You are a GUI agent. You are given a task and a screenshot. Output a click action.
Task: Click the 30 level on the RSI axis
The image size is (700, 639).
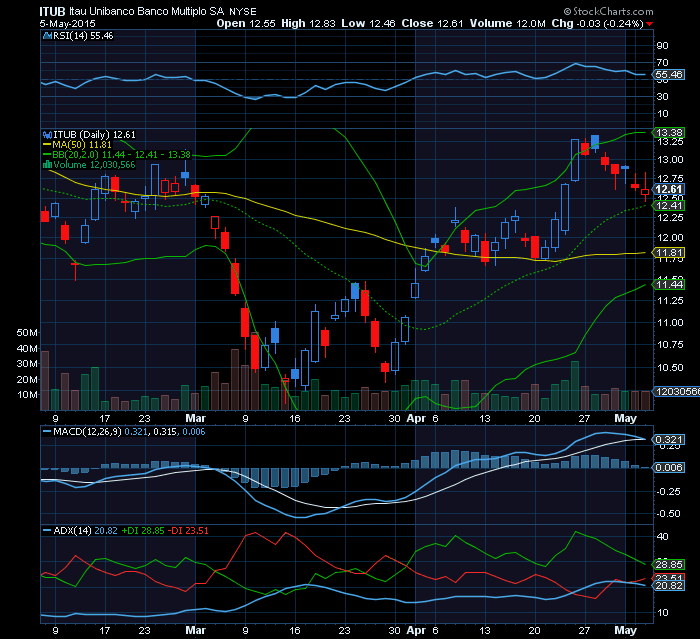[x=662, y=96]
